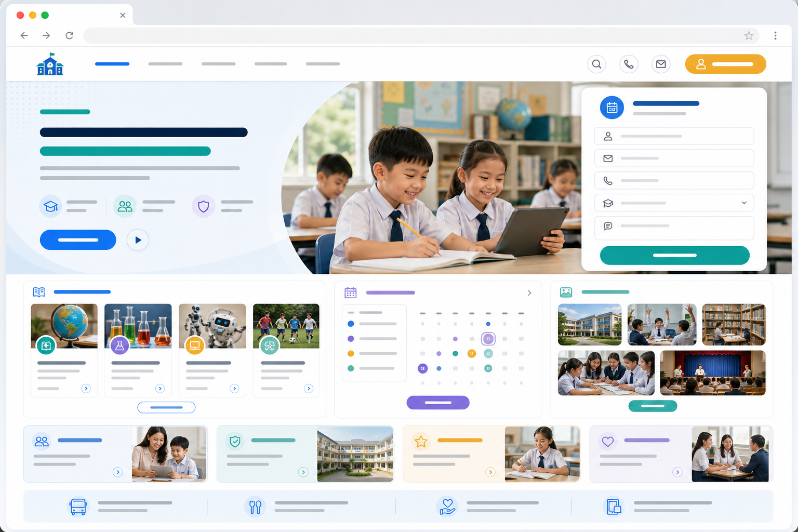Click the name field with person icon
The height and width of the screenshot is (532, 798).
(x=674, y=136)
